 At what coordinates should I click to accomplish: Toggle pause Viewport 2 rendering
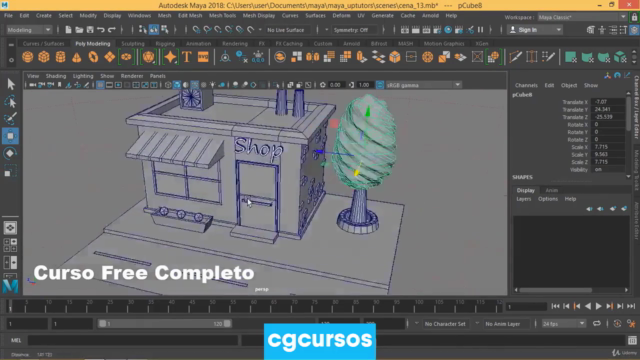click(480, 30)
